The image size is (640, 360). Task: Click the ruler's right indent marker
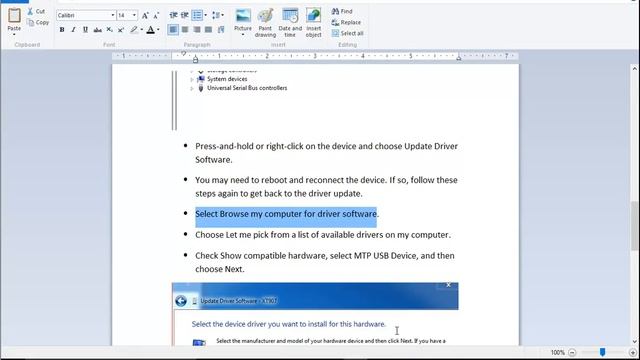tap(459, 58)
